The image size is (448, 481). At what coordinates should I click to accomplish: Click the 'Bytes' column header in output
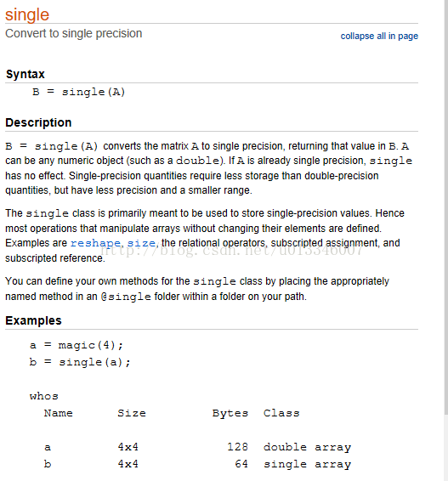pos(230,413)
